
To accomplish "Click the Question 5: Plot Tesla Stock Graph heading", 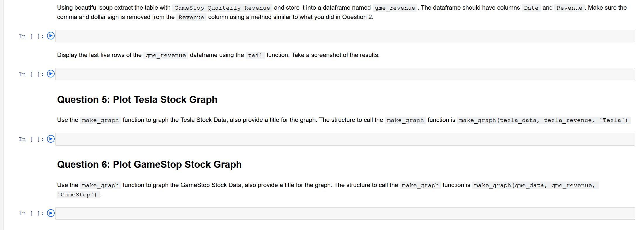I will (x=137, y=100).
